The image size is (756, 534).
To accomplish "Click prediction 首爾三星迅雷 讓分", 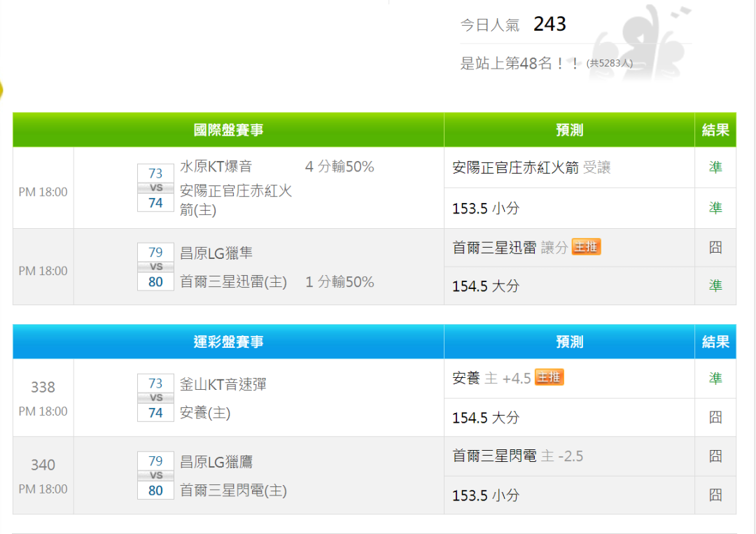I will (x=510, y=248).
